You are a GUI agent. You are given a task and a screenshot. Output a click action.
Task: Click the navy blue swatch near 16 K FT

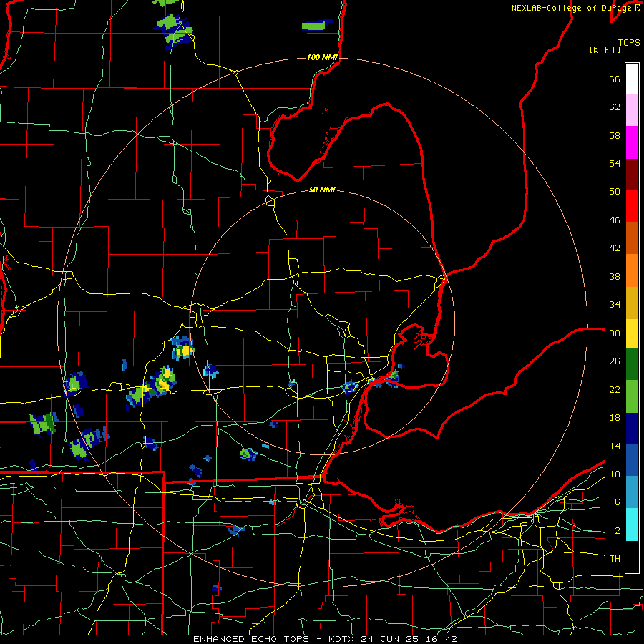pos(632,429)
